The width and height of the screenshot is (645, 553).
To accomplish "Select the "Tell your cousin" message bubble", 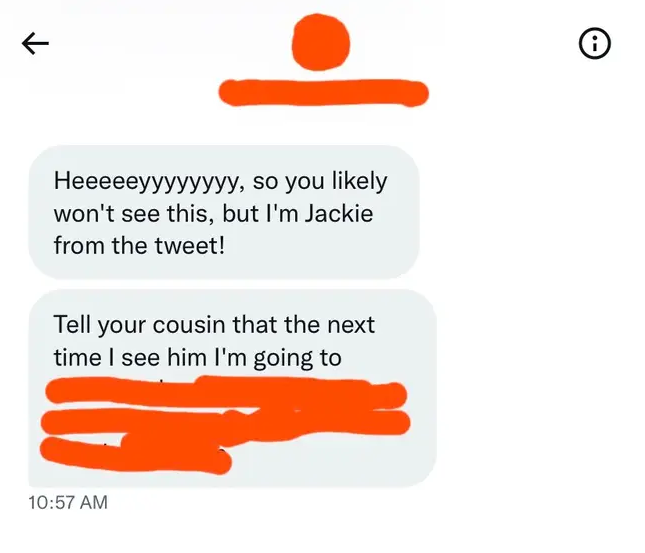I will pos(232,388).
